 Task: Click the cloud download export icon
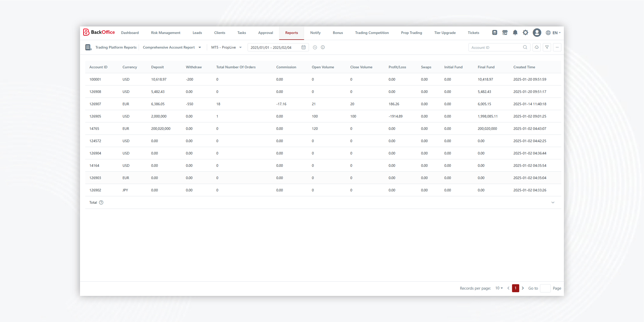[x=536, y=47]
